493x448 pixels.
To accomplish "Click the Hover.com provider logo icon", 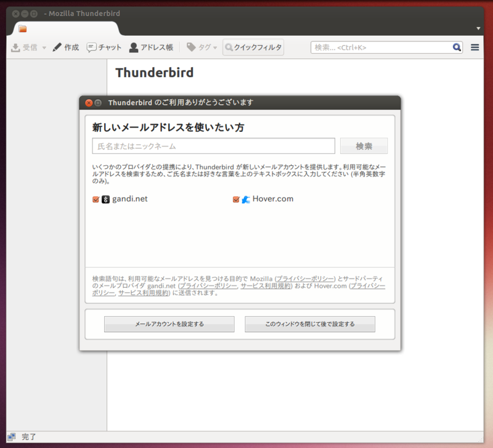I will click(x=246, y=199).
